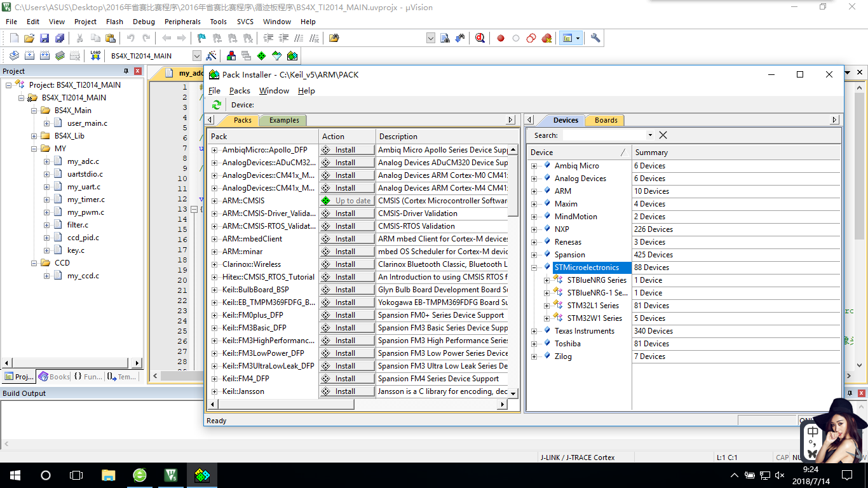
Task: Click the Save All toolbar icon
Action: pos(60,38)
